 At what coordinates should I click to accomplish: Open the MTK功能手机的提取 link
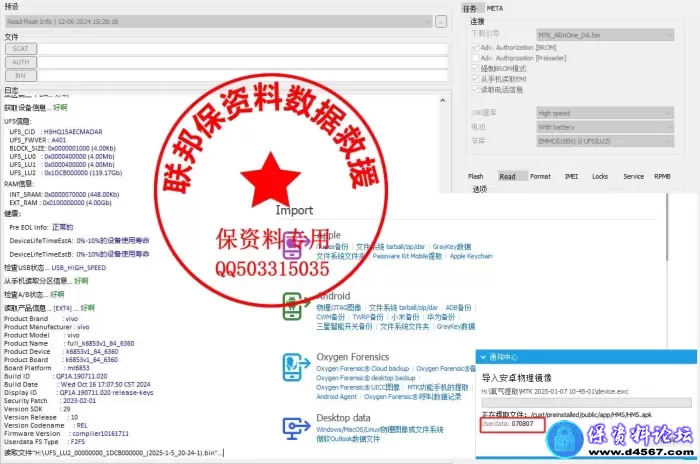click(x=438, y=388)
